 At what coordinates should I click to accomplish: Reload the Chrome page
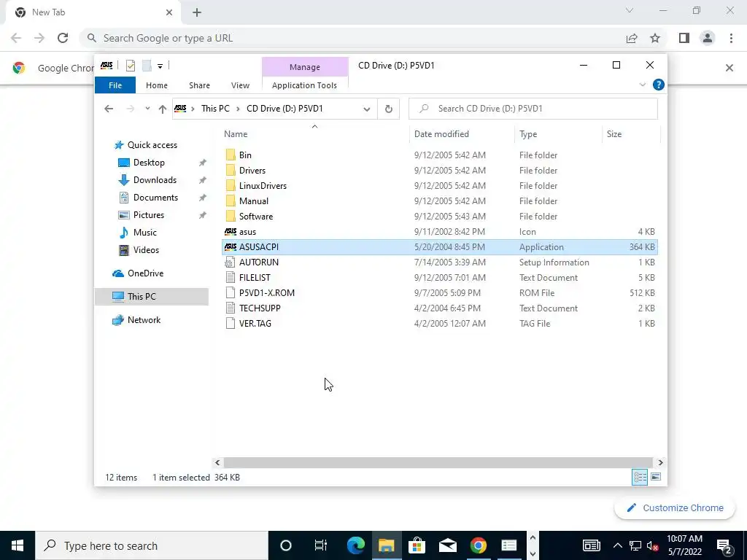(x=63, y=38)
